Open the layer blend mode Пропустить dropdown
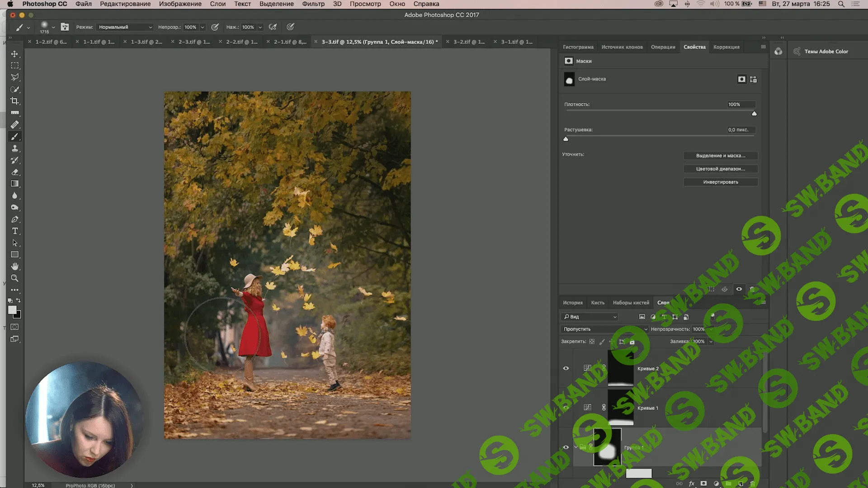Image resolution: width=868 pixels, height=488 pixels. (x=604, y=329)
